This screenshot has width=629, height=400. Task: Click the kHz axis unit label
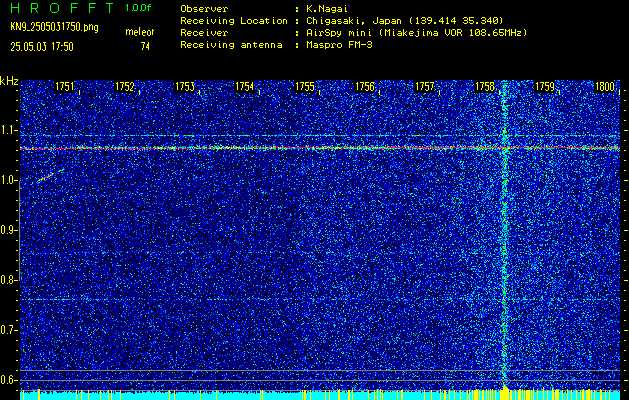coord(9,81)
